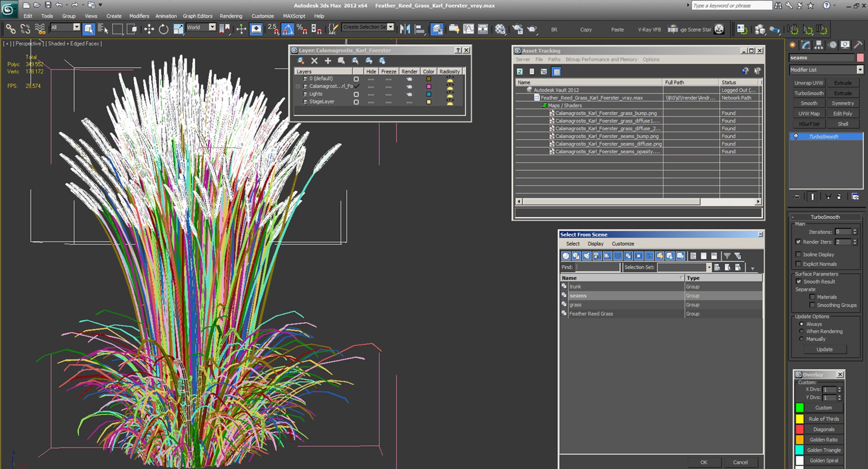Open the Graph Editors menu
Screen dimensions: 868x469
point(198,16)
